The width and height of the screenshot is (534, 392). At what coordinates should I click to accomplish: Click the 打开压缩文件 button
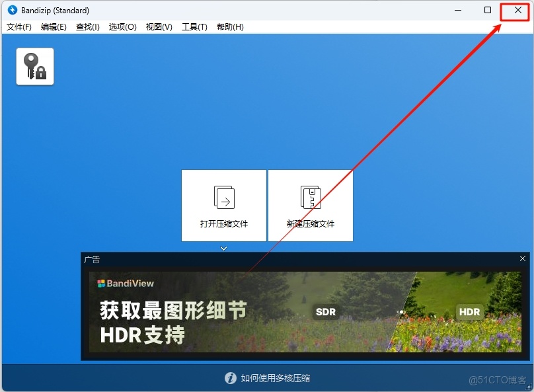pos(224,206)
